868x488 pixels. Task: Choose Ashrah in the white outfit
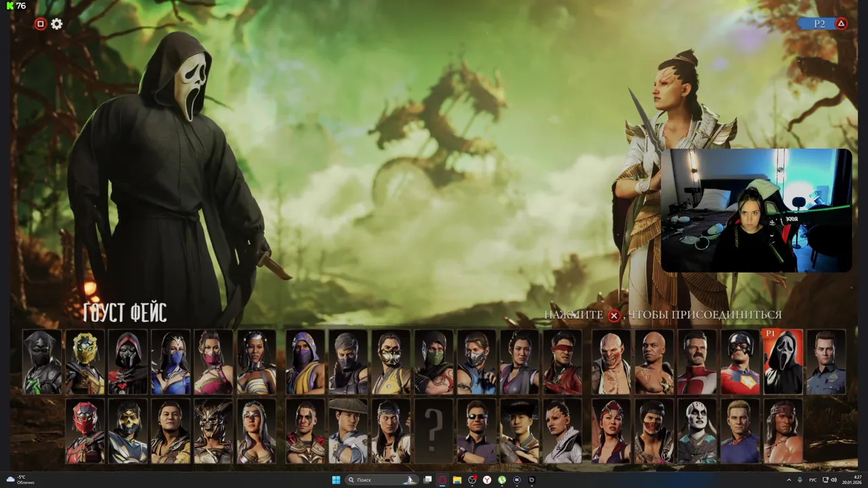tap(562, 431)
